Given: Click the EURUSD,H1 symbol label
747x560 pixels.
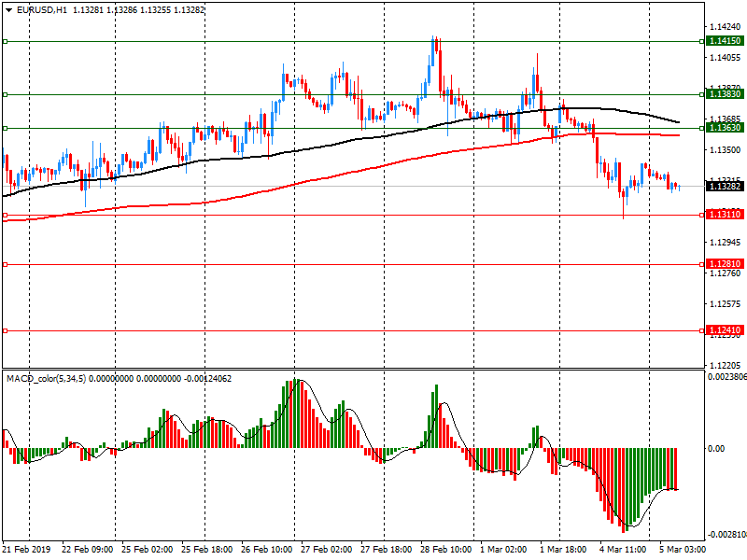Looking at the screenshot, I should pyautogui.click(x=41, y=9).
